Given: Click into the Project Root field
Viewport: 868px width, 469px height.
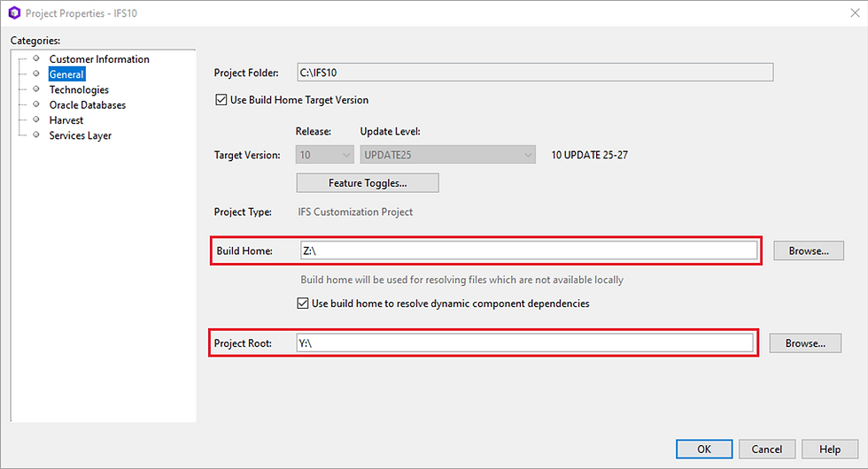Looking at the screenshot, I should [x=524, y=343].
